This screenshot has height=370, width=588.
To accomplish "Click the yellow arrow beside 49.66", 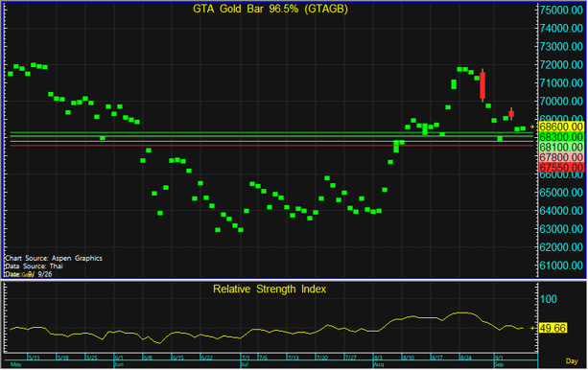I will point(532,328).
